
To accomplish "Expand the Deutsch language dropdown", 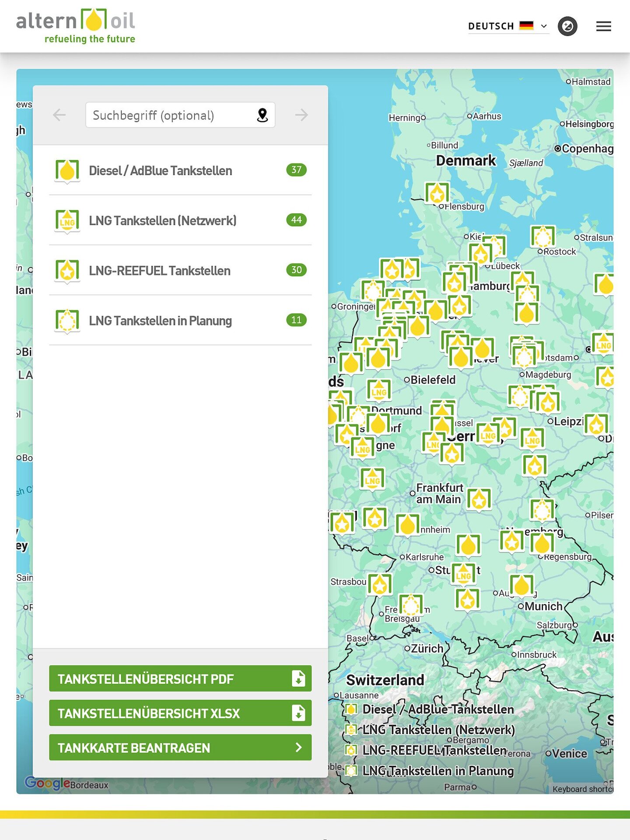I will (507, 26).
